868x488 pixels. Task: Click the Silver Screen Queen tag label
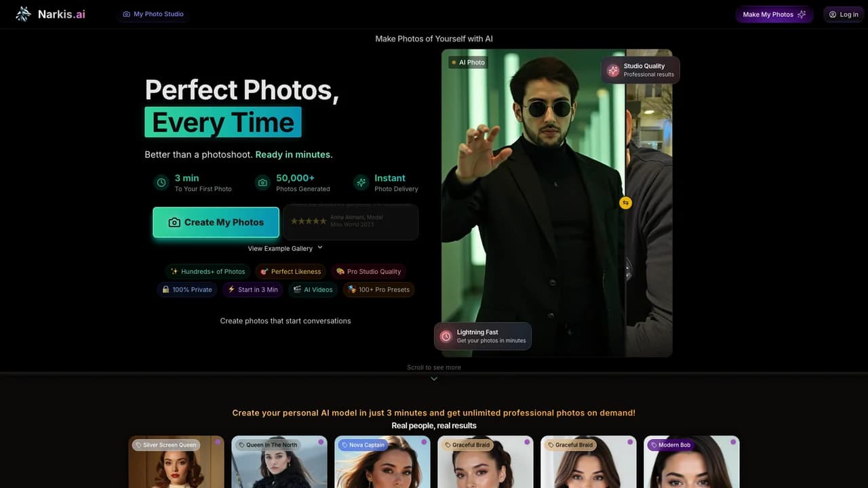166,445
